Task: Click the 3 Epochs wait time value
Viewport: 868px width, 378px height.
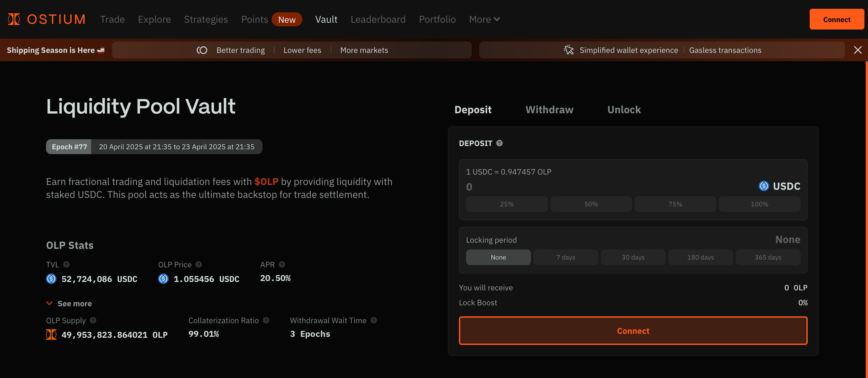Action: (310, 334)
